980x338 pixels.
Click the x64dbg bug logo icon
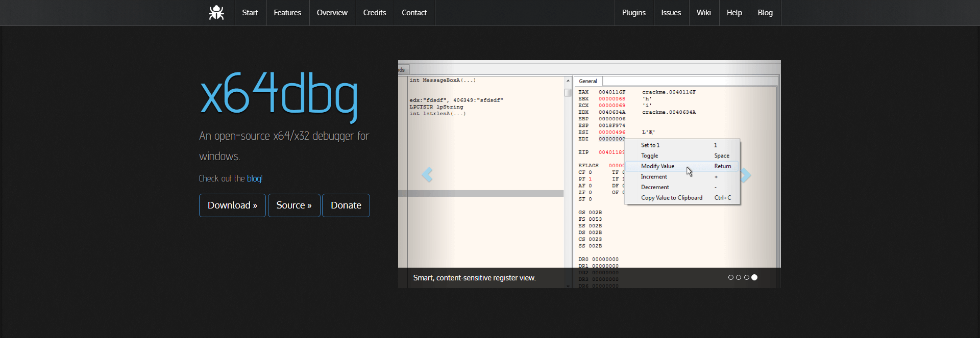pyautogui.click(x=216, y=13)
